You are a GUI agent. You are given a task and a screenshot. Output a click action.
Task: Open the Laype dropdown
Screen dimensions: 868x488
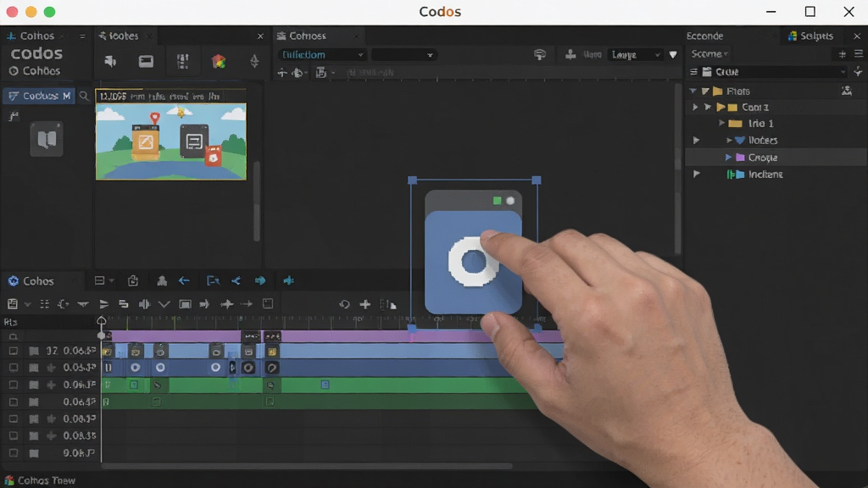[636, 55]
